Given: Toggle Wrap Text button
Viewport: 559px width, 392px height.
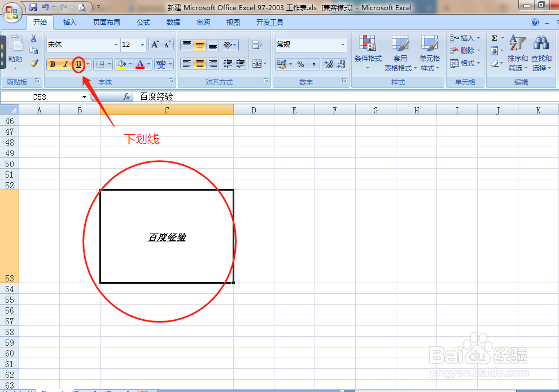Looking at the screenshot, I should pos(257,45).
